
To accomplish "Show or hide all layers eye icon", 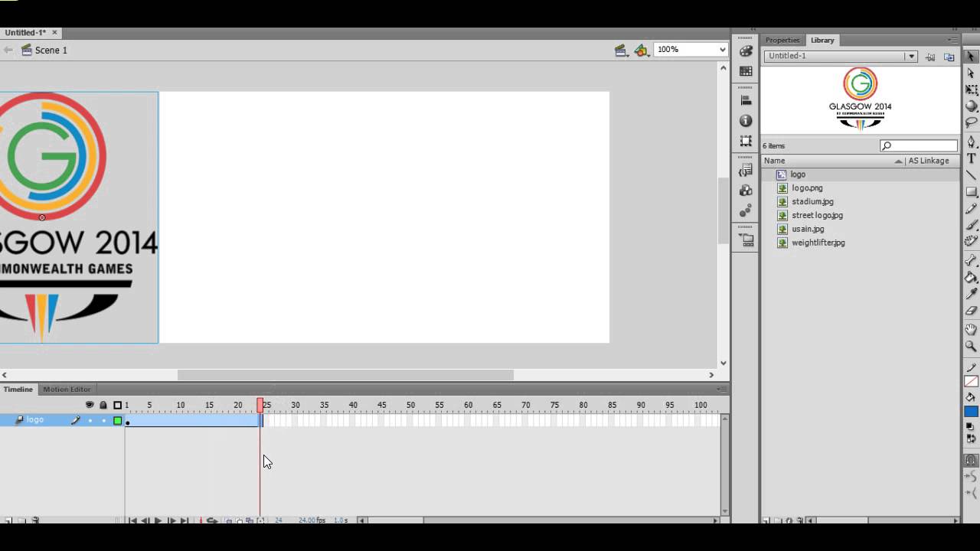I will [90, 405].
